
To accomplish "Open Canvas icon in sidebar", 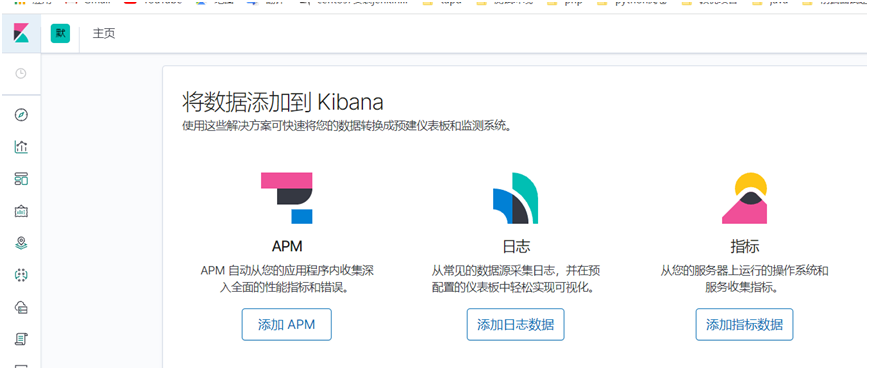I will [x=21, y=211].
